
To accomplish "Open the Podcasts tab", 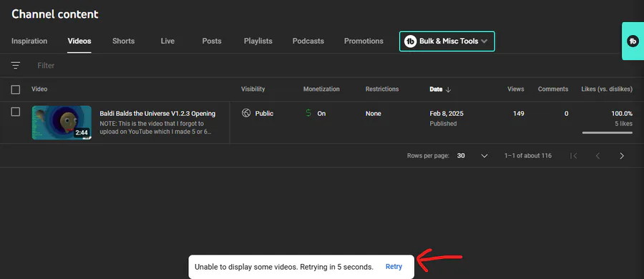I will click(x=308, y=41).
